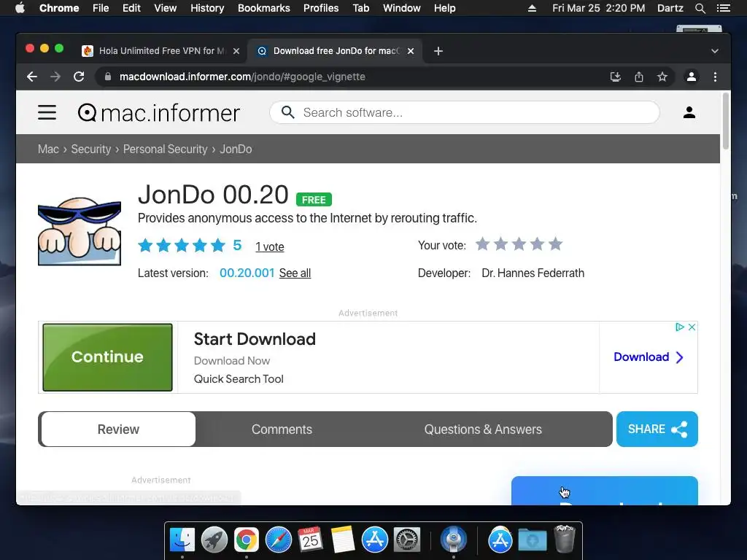747x560 pixels.
Task: Click the page vertical scrollbar
Action: pos(726,122)
